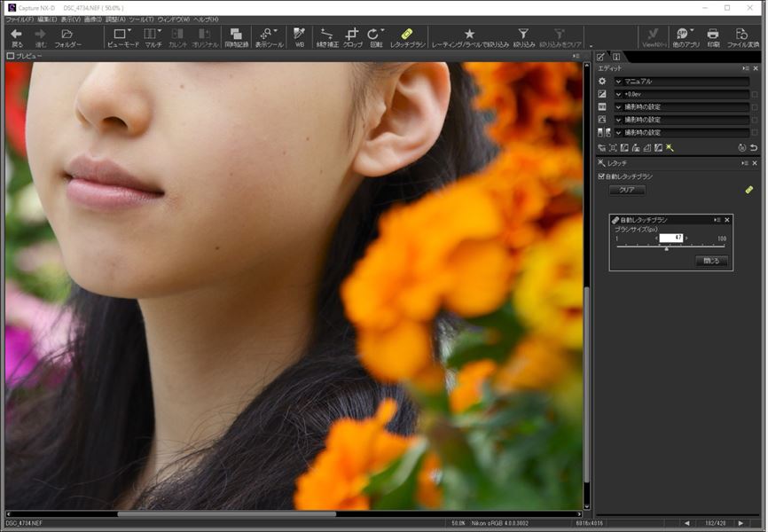Screen dimensions: 768x532
Task: Open the 表示(V) menu
Action: click(71, 20)
